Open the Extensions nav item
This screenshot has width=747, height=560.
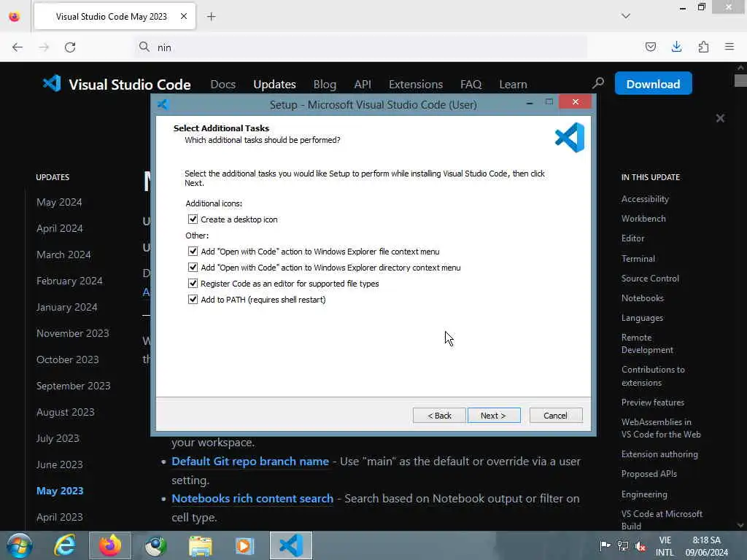416,85
